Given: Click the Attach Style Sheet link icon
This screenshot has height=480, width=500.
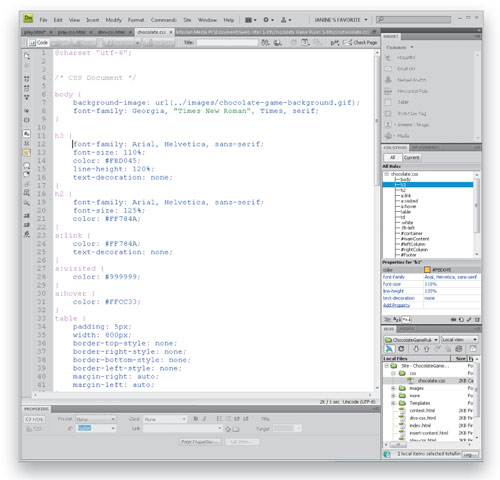Looking at the screenshot, I should click(x=453, y=320).
